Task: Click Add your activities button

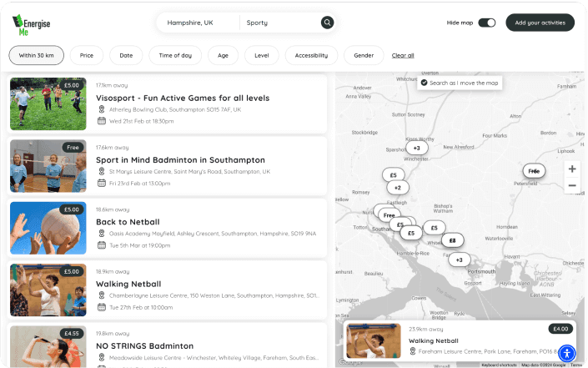Action: [x=540, y=23]
